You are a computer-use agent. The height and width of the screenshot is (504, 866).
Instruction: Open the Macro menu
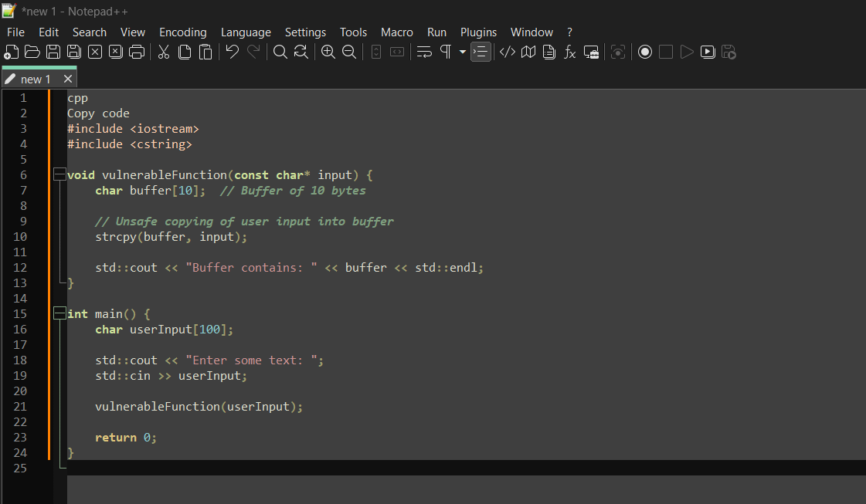[x=396, y=32]
